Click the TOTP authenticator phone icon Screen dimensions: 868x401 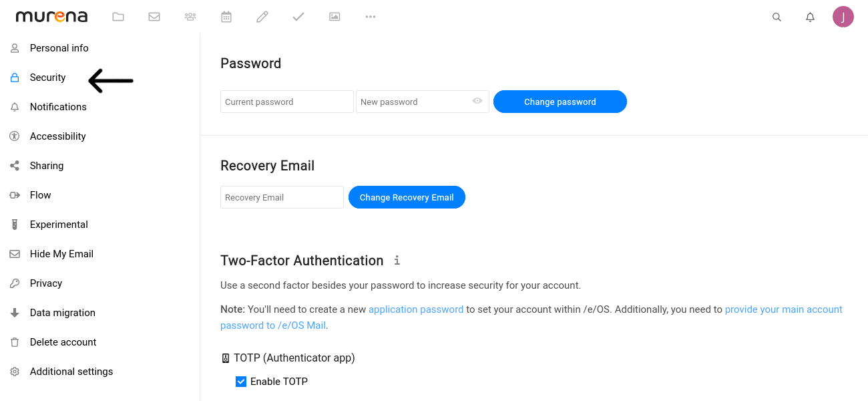pyautogui.click(x=225, y=358)
